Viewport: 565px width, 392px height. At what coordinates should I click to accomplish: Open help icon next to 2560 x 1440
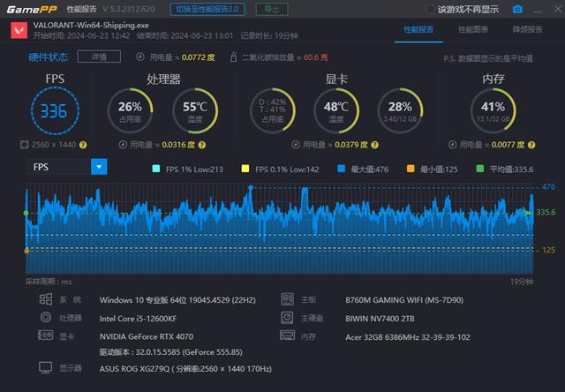coord(83,145)
